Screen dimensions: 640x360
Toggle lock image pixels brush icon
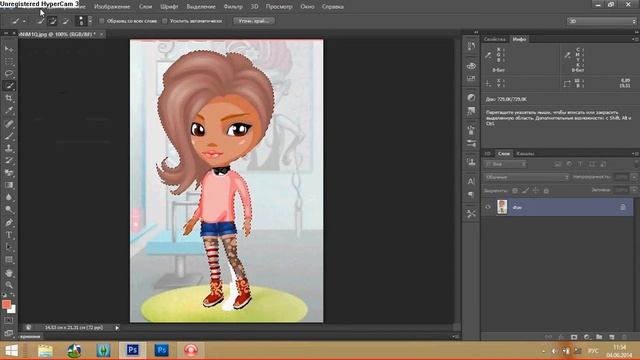point(525,190)
